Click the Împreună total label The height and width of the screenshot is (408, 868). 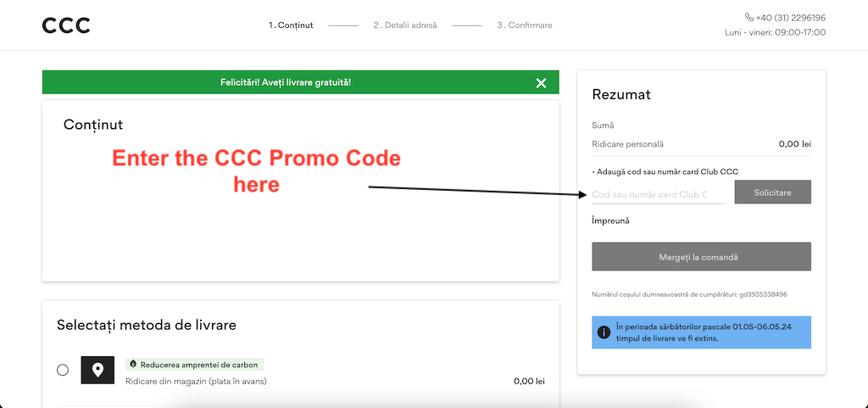(610, 221)
